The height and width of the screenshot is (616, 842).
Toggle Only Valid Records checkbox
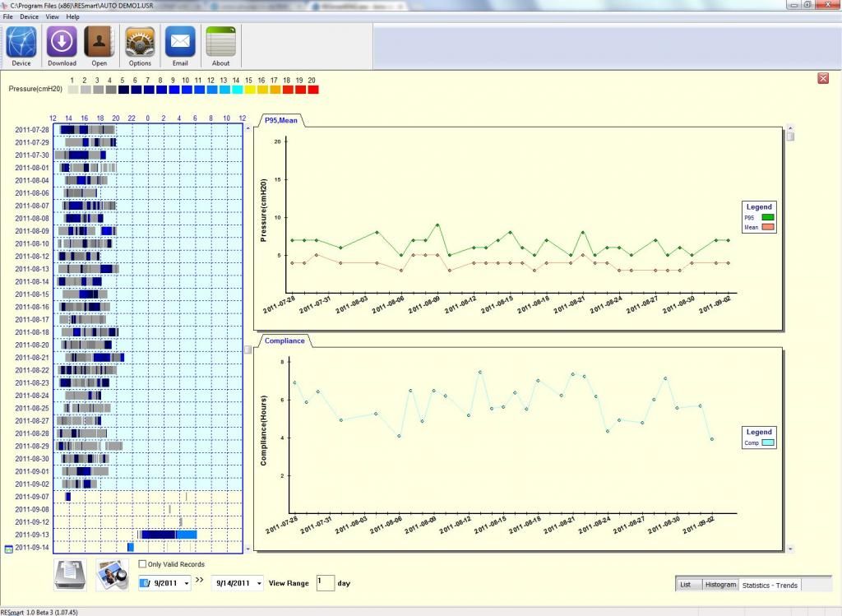pos(142,564)
